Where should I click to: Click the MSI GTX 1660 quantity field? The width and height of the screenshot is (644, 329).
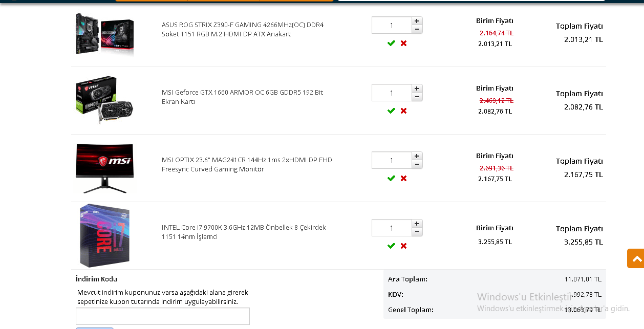tap(392, 93)
